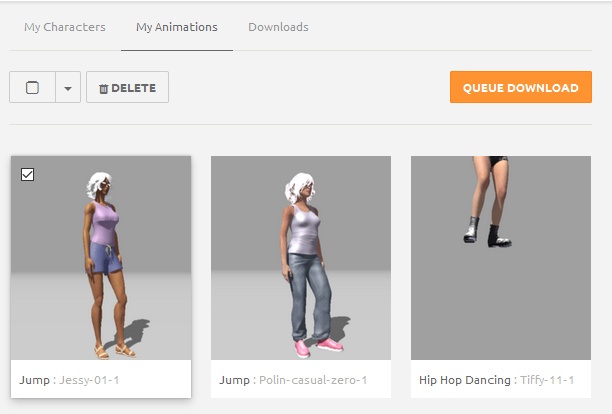This screenshot has width=612, height=414.
Task: Open the Hip Hop Dancing Tiffy-11-1 thumbnail
Action: click(x=501, y=258)
